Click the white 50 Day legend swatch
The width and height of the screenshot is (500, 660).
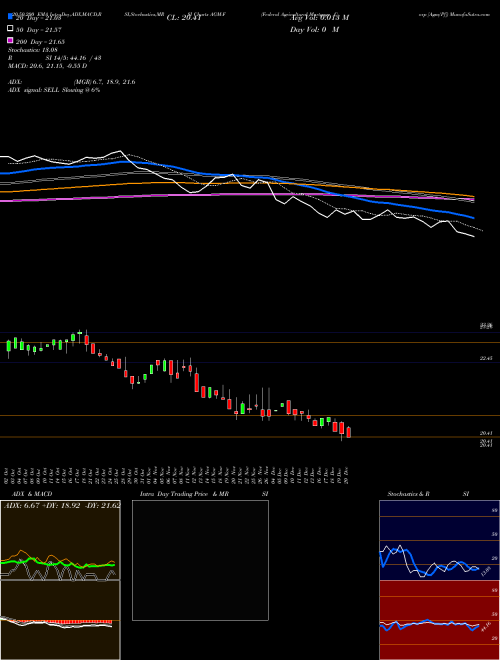pos(10,29)
